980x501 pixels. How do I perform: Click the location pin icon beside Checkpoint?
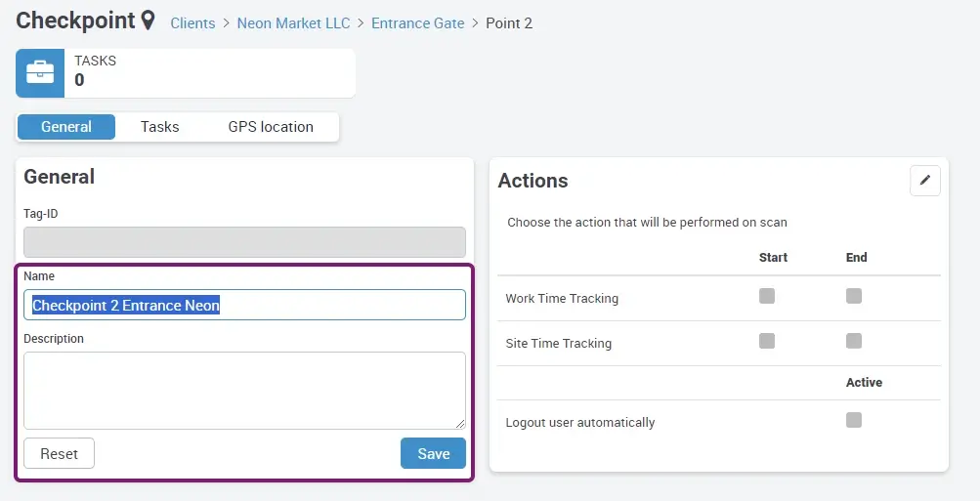click(149, 21)
